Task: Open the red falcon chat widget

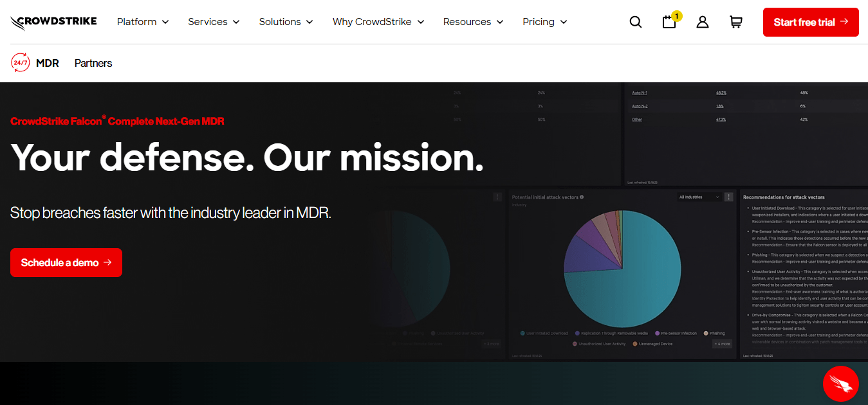Action: point(841,384)
